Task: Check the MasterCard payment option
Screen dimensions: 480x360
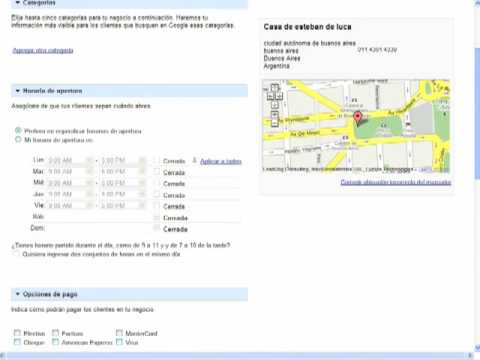Action: [x=119, y=333]
